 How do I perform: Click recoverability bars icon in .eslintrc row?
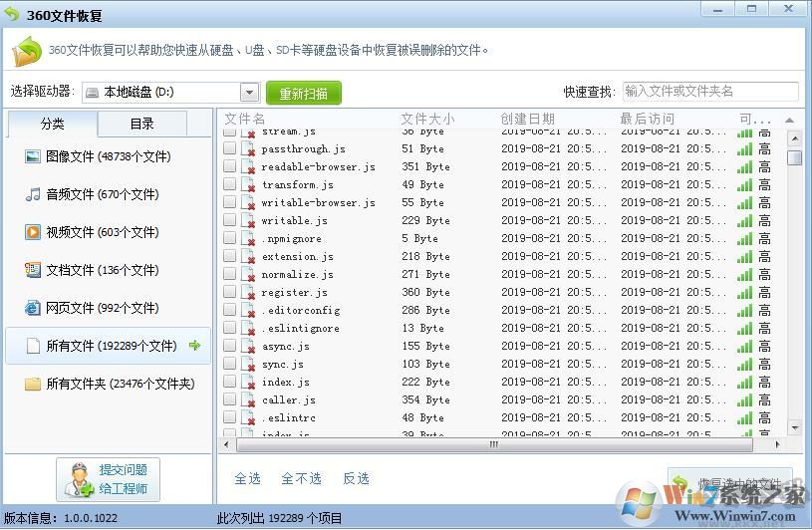pyautogui.click(x=744, y=418)
